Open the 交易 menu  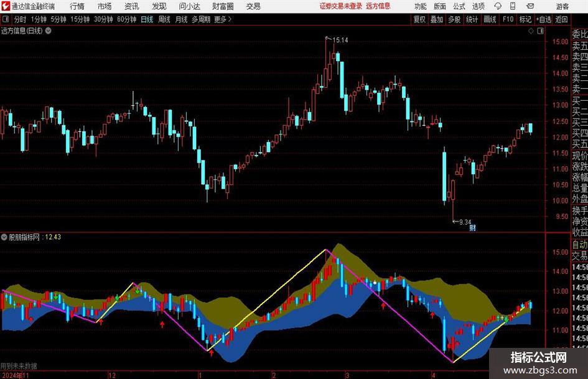coord(253,6)
